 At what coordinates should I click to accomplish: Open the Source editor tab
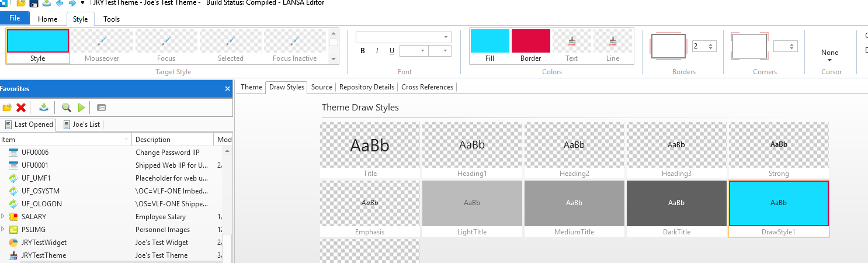point(322,87)
